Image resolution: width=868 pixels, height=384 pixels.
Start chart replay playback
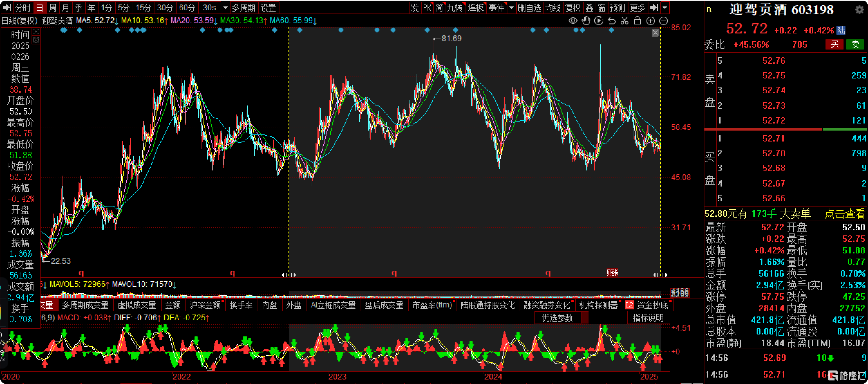coord(599,21)
